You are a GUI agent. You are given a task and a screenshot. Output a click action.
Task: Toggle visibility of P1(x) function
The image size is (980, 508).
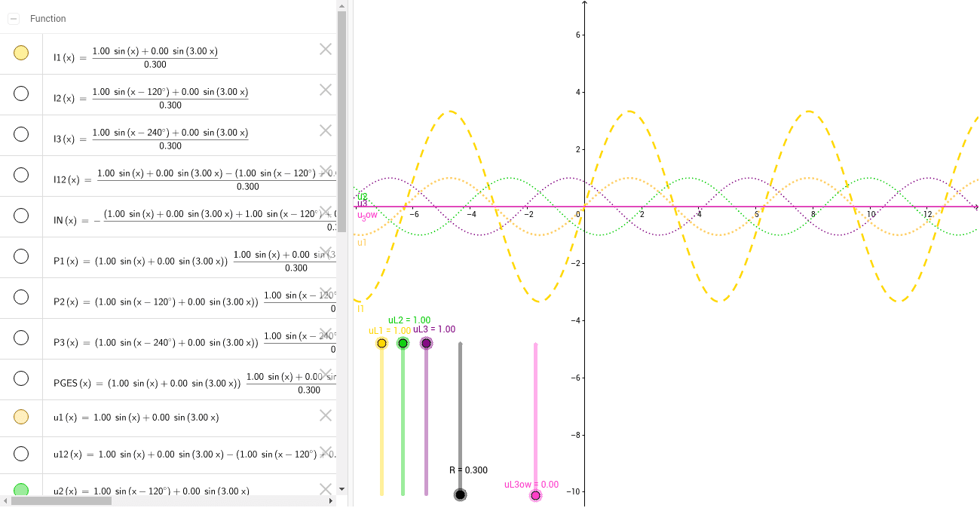coord(21,256)
